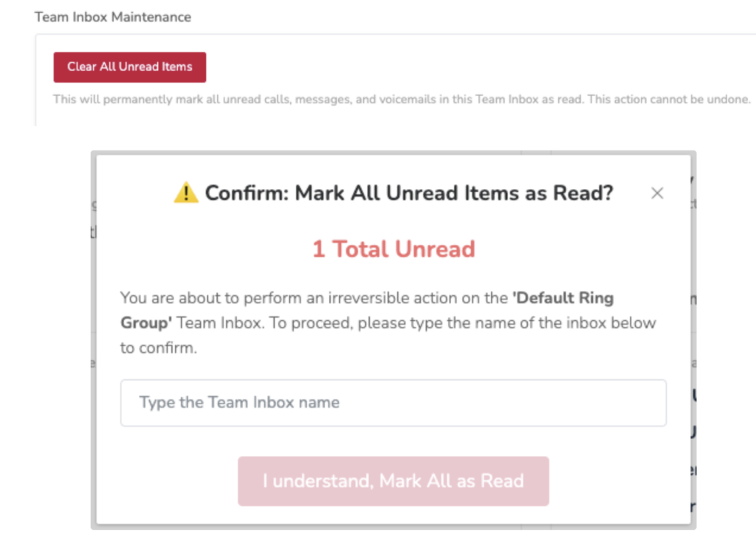Click the word 'voicemails' in the warning note
Image resolution: width=756 pixels, height=546 pixels.
tap(408, 100)
